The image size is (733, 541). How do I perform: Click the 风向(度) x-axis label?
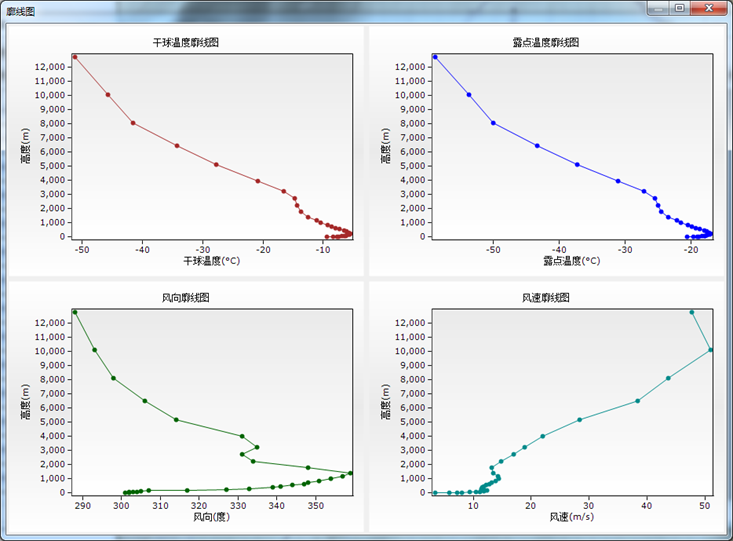pos(211,517)
